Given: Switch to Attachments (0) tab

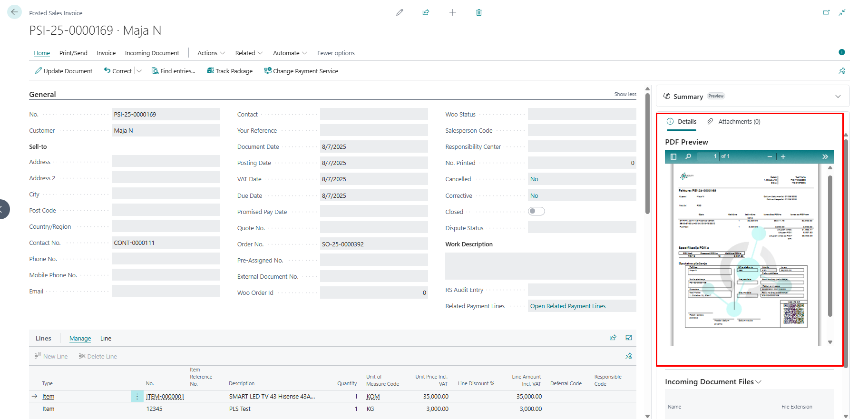Looking at the screenshot, I should (734, 122).
